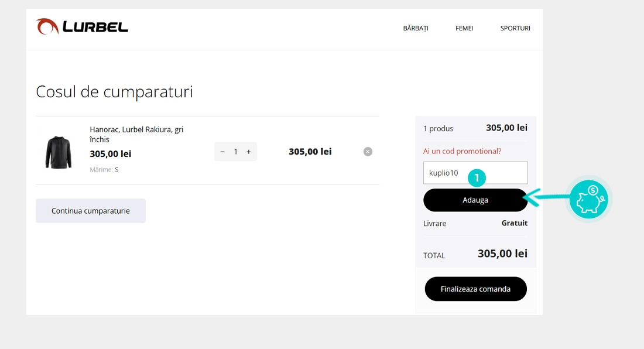The image size is (644, 349).
Task: Decrease quantity with the minus button
Action: [x=222, y=152]
